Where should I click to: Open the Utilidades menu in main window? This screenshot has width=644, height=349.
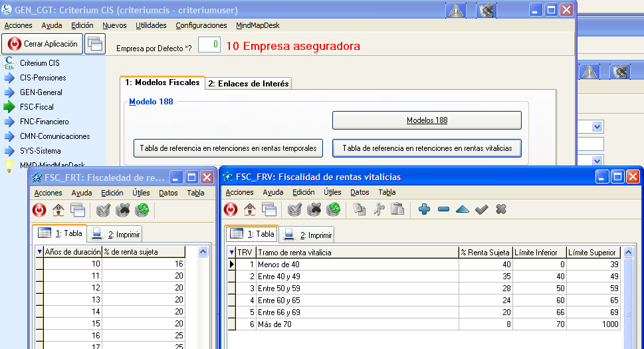[151, 25]
